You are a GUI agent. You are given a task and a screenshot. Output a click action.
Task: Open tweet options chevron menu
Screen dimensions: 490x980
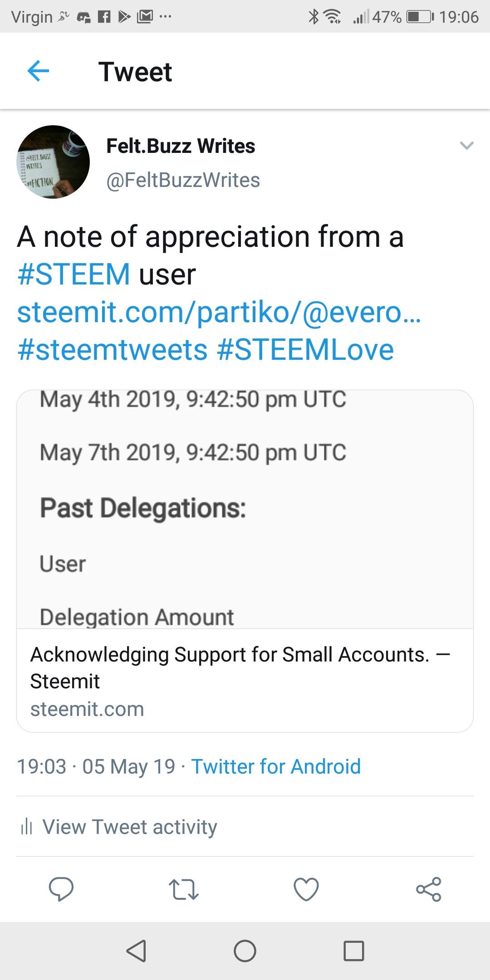click(x=466, y=146)
